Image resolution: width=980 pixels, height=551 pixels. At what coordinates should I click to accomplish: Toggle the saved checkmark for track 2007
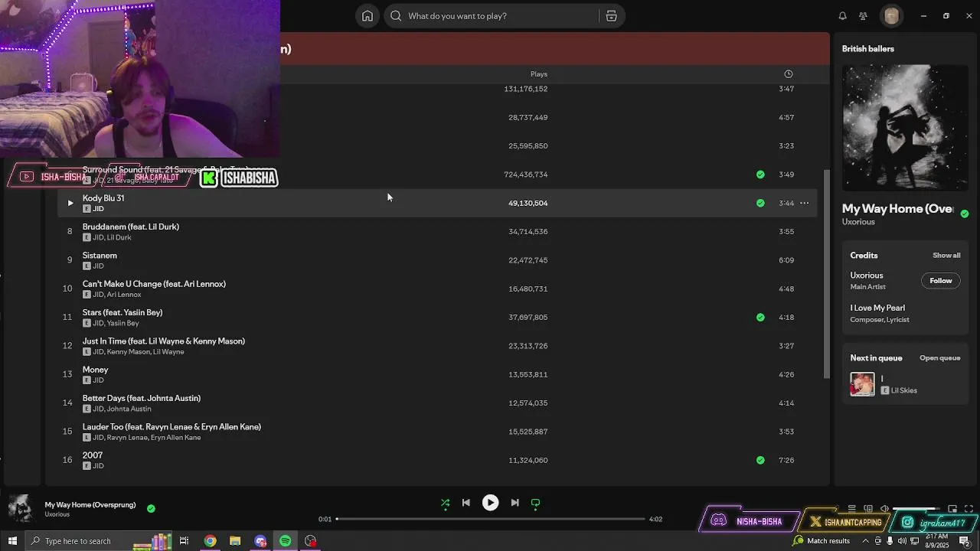click(760, 460)
